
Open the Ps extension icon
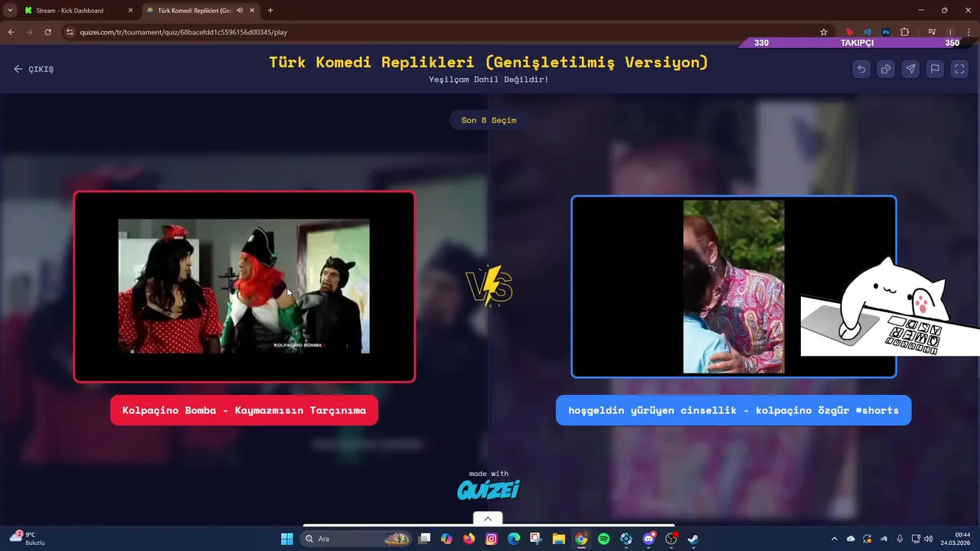tap(886, 32)
